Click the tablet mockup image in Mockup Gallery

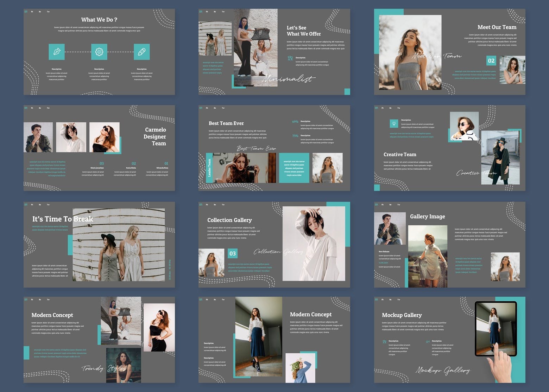495,328
